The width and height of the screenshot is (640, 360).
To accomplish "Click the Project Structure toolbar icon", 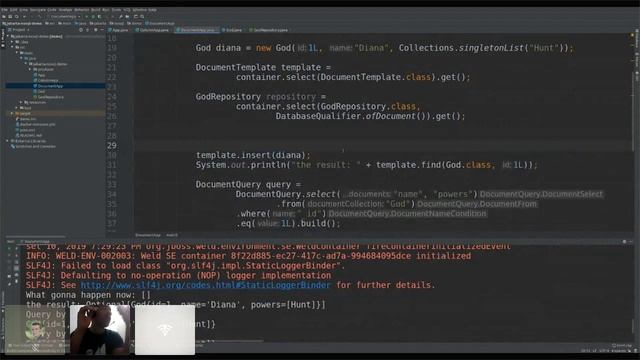I will coord(127,16).
